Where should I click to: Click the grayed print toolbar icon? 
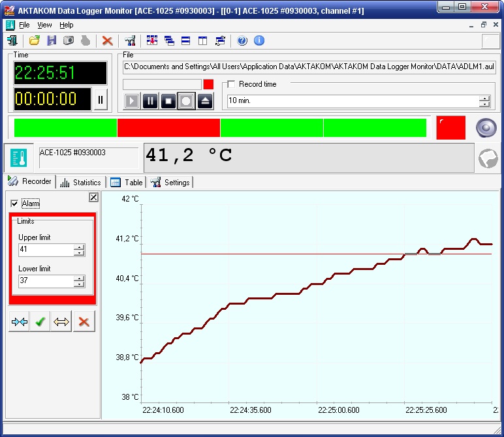[x=85, y=40]
